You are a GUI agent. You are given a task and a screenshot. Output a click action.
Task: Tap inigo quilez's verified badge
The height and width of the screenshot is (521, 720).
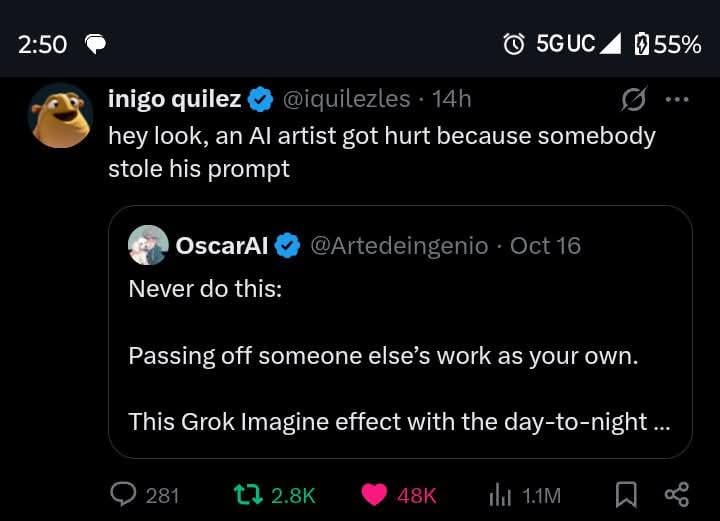(x=260, y=99)
